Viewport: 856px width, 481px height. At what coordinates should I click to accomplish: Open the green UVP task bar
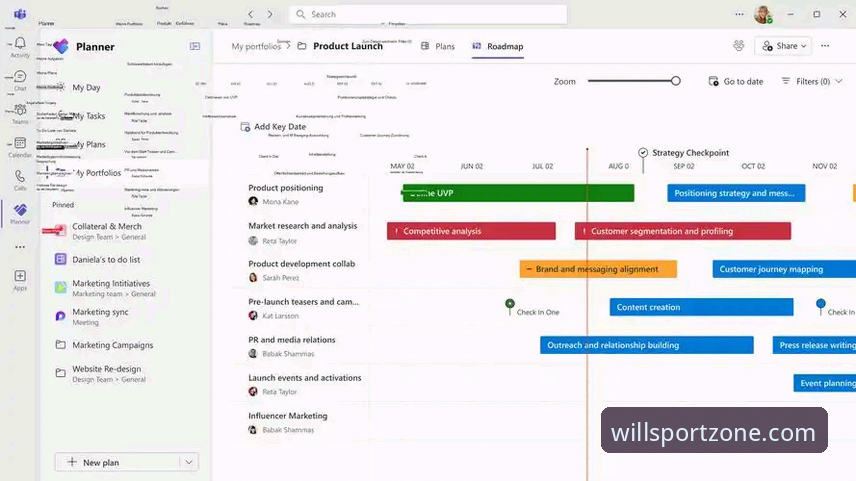coord(518,193)
